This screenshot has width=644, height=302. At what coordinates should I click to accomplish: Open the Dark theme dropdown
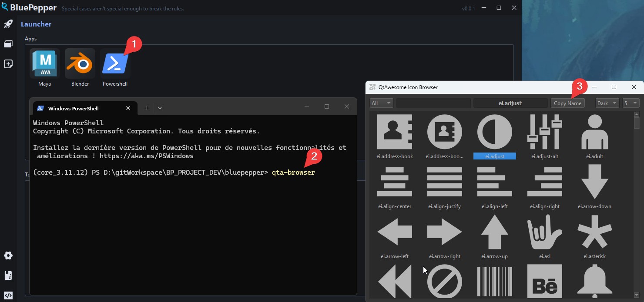607,103
